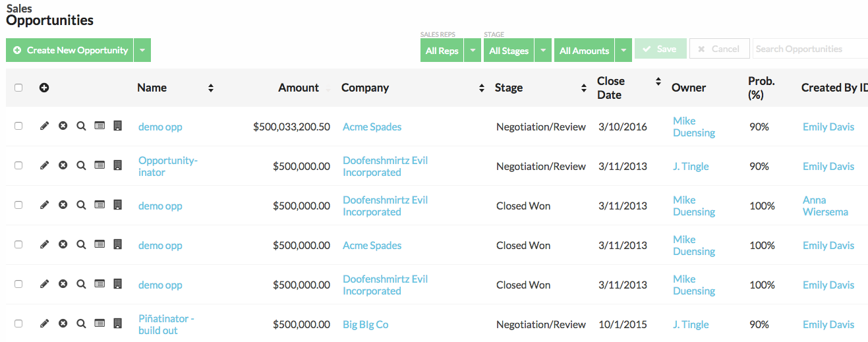Toggle the select-all checkbox in table header

point(18,88)
